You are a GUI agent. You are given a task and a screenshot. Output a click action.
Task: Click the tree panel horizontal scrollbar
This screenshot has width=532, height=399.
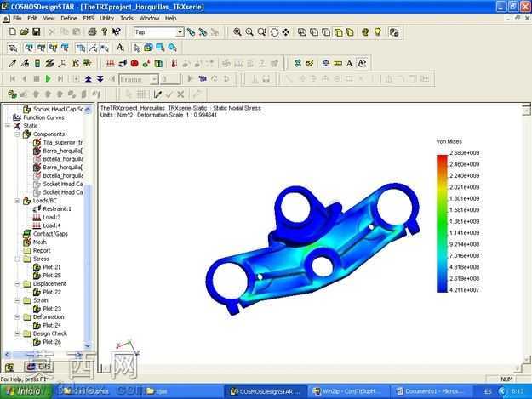click(x=43, y=355)
